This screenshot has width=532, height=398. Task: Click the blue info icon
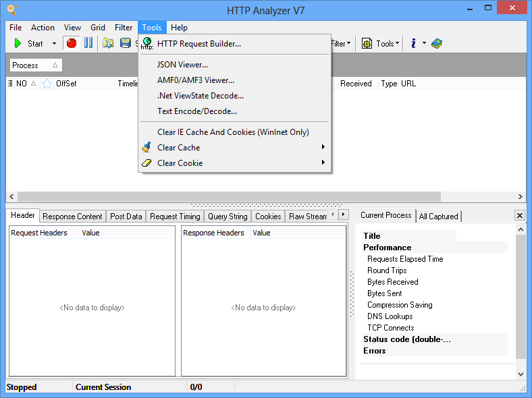pos(414,43)
